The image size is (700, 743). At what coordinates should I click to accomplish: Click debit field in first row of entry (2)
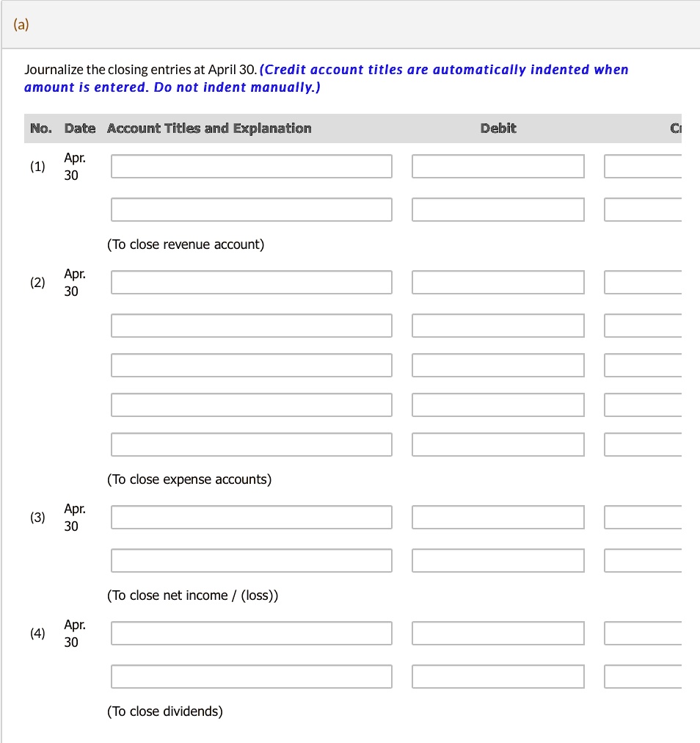497,283
